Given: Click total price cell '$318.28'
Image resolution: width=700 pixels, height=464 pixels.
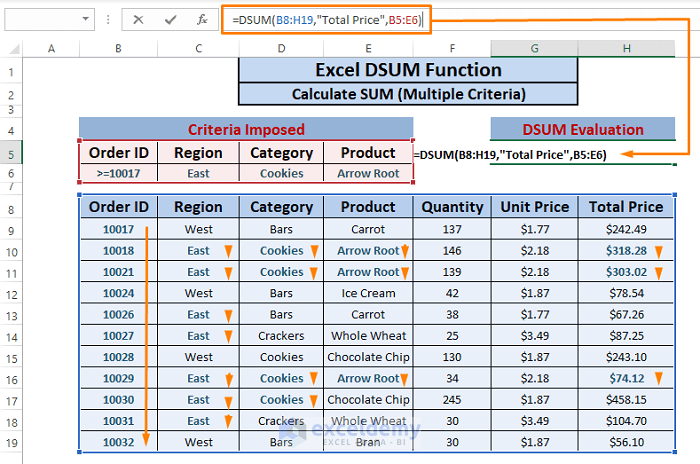Looking at the screenshot, I should (x=626, y=251).
